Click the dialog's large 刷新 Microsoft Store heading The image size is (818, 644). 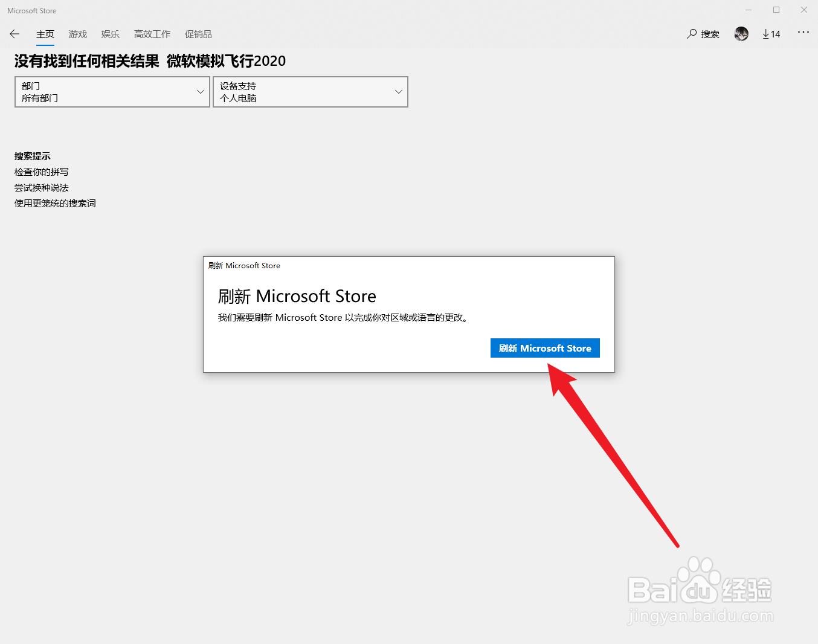point(297,296)
